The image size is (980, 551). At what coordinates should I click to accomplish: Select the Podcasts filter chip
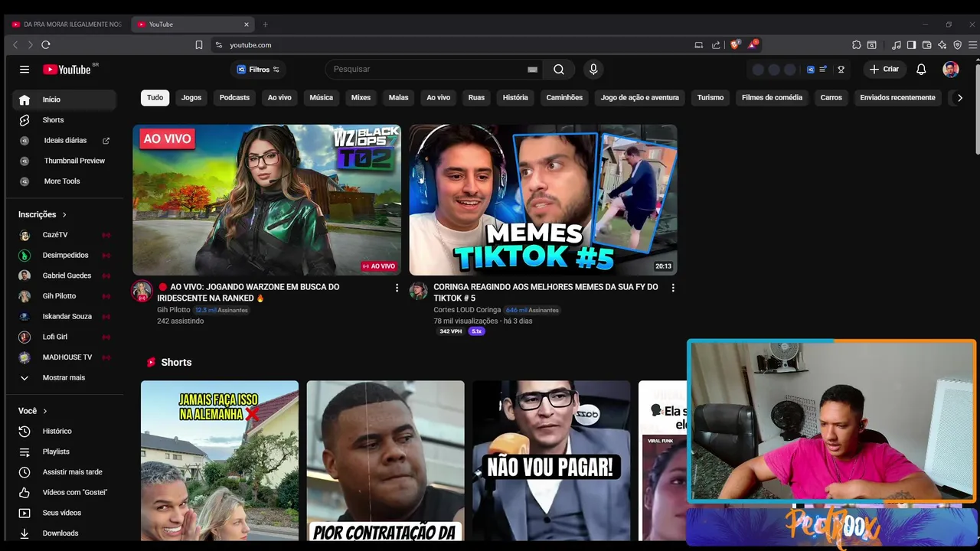[x=234, y=98]
